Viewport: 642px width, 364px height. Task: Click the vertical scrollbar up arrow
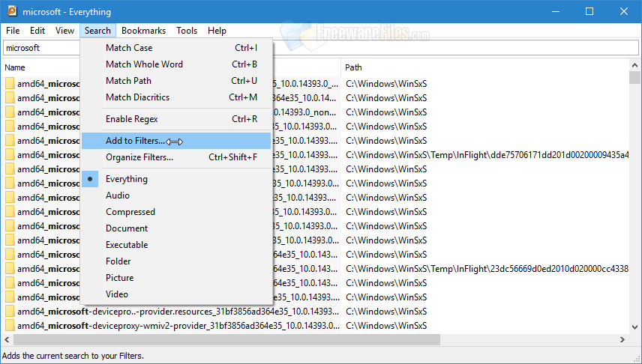pos(634,65)
